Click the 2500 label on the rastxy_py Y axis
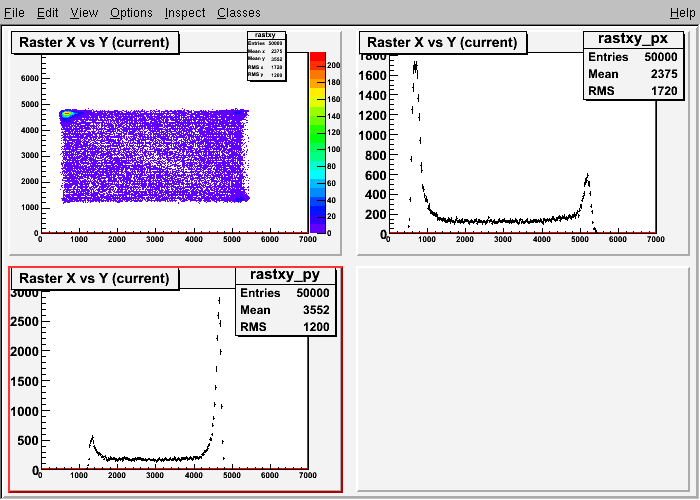 pos(25,321)
